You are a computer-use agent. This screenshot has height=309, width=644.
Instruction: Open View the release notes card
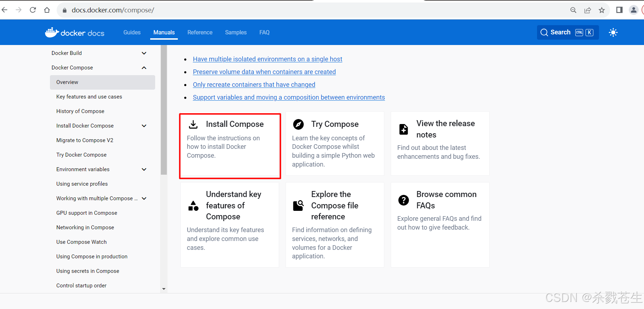pos(440,144)
